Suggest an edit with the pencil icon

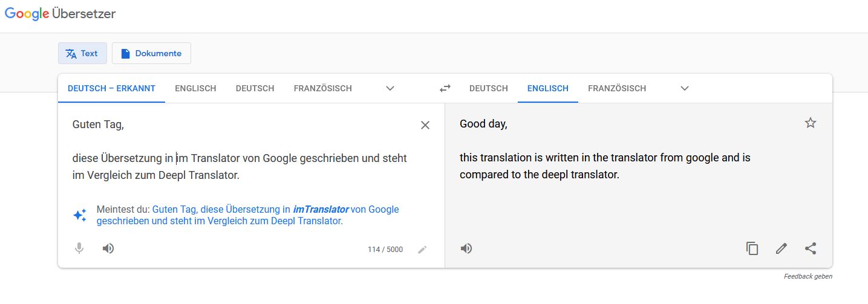coord(782,248)
